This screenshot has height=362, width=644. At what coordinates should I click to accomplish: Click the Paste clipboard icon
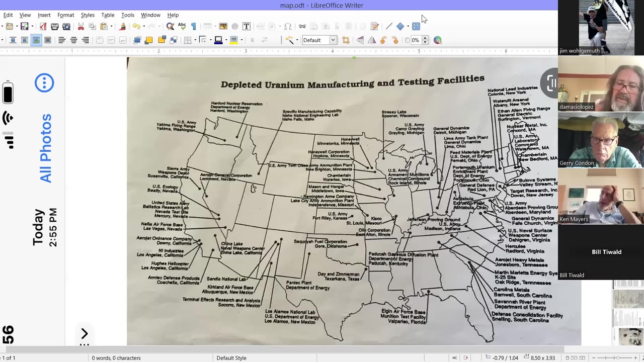(x=104, y=27)
